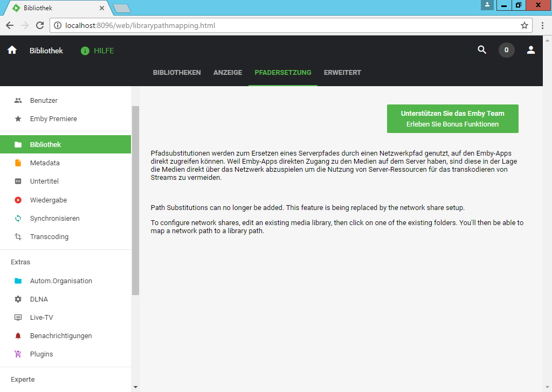Click the red bell icon beside Benachrichtigungen

coord(18,336)
